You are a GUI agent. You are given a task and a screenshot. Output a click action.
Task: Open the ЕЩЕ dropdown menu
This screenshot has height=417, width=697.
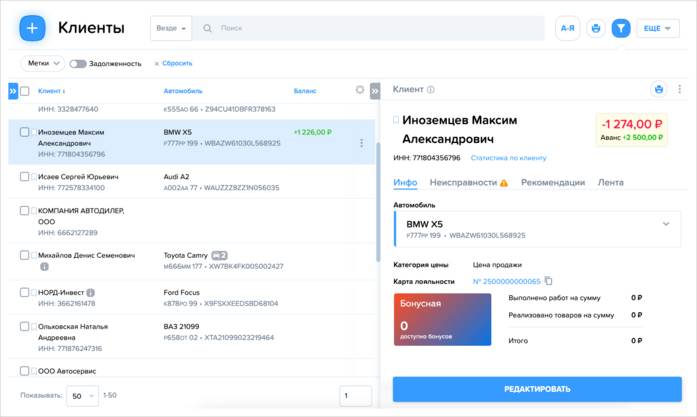[x=658, y=28]
